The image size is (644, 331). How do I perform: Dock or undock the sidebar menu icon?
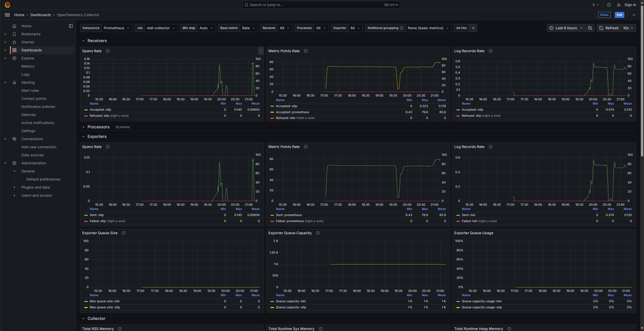(71, 26)
